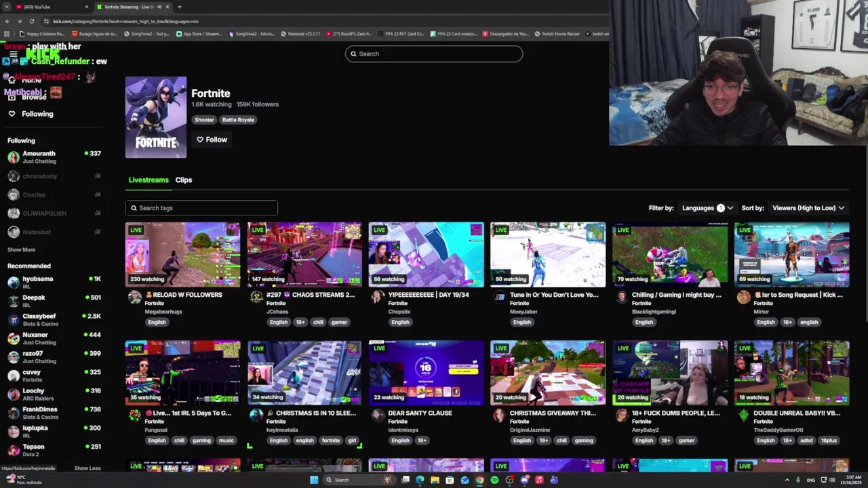Go back with the browser back arrow
This screenshot has width=868, height=488.
point(7,21)
